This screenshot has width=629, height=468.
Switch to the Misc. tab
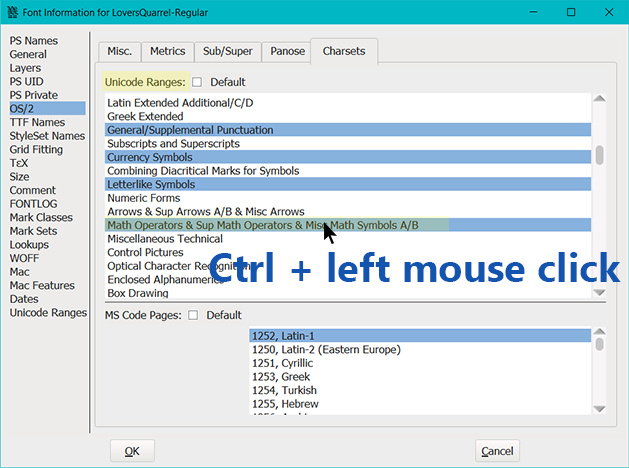click(119, 51)
